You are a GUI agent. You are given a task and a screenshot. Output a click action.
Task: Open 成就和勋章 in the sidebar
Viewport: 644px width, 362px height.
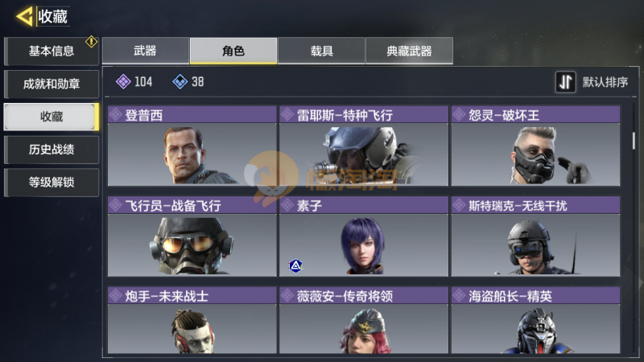[x=52, y=84]
